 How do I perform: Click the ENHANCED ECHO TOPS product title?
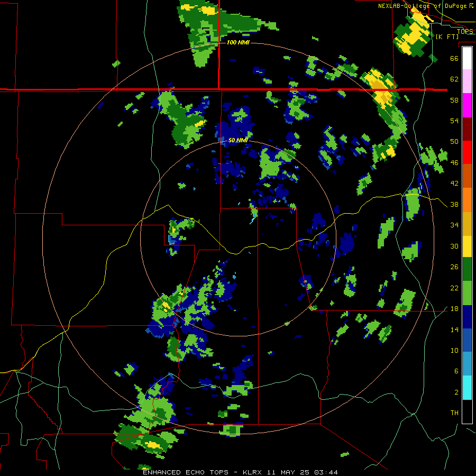[186, 472]
